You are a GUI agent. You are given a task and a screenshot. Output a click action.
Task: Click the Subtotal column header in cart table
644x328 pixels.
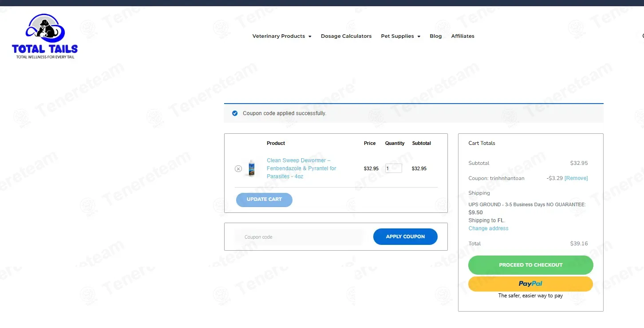point(422,143)
